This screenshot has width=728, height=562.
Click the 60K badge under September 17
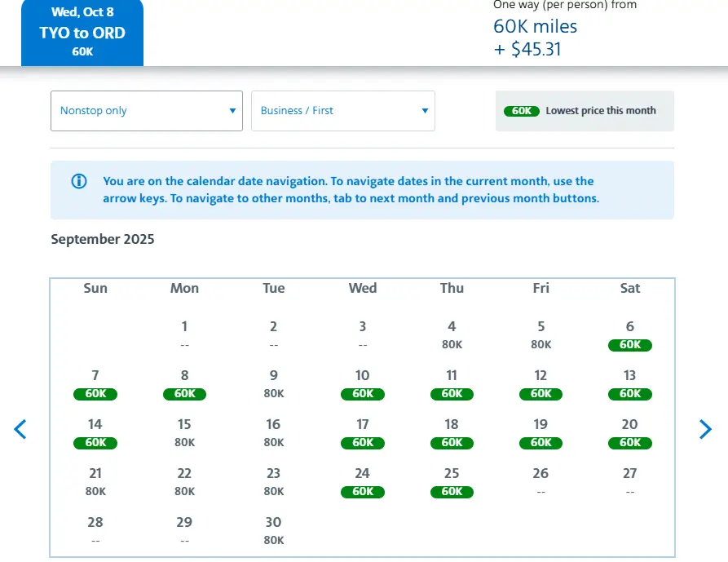pyautogui.click(x=363, y=443)
